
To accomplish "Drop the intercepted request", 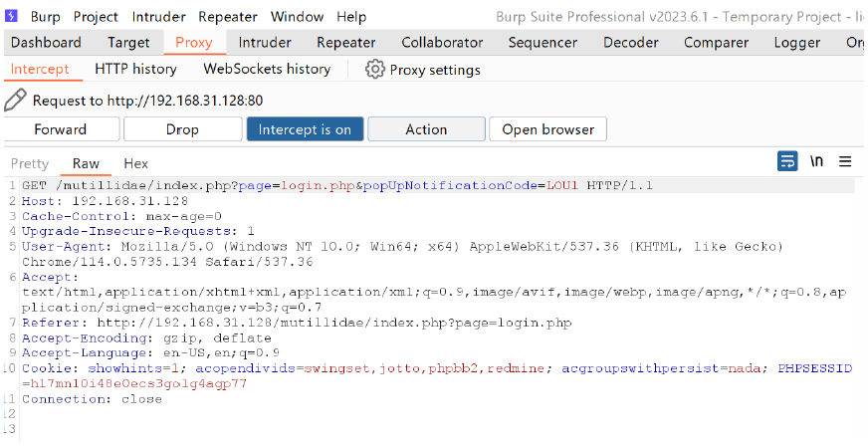I will tap(182, 129).
